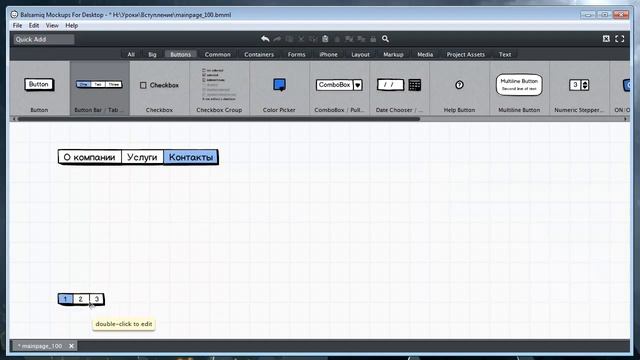Click the library scroll right arrow

pos(625,119)
